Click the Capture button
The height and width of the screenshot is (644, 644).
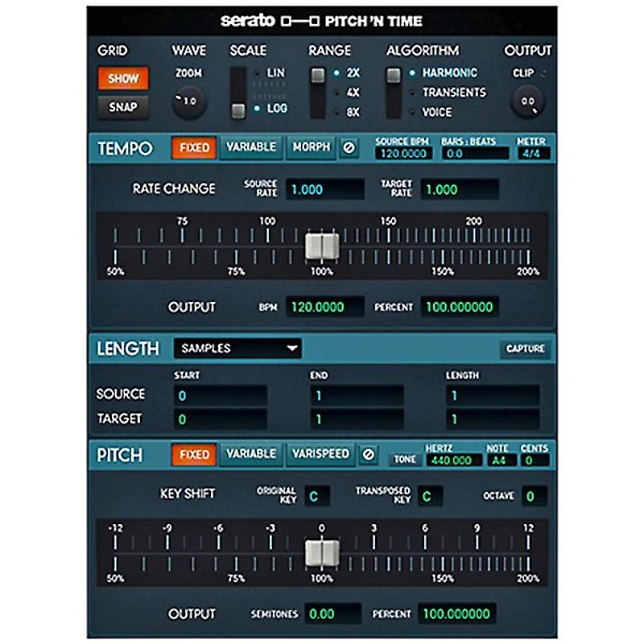[x=525, y=349]
